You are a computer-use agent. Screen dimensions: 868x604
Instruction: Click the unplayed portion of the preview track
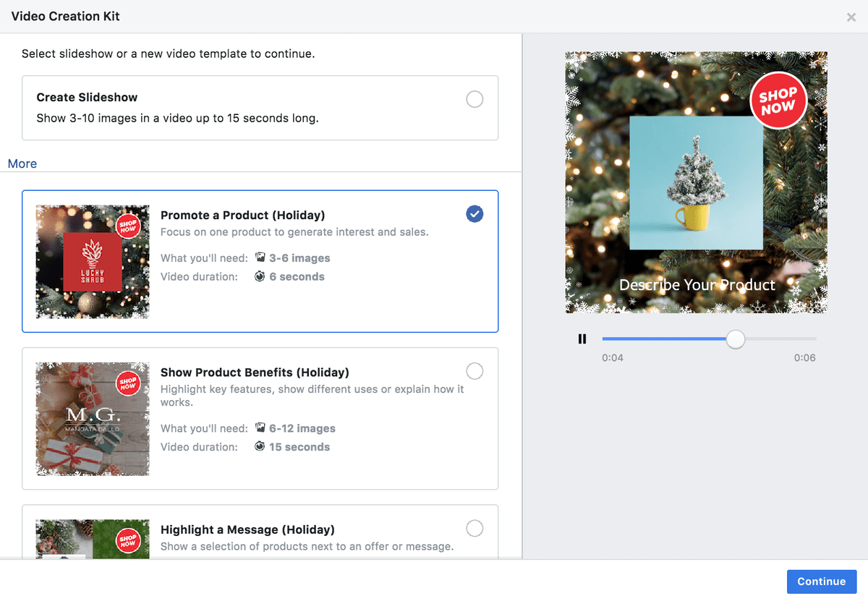[x=780, y=339]
